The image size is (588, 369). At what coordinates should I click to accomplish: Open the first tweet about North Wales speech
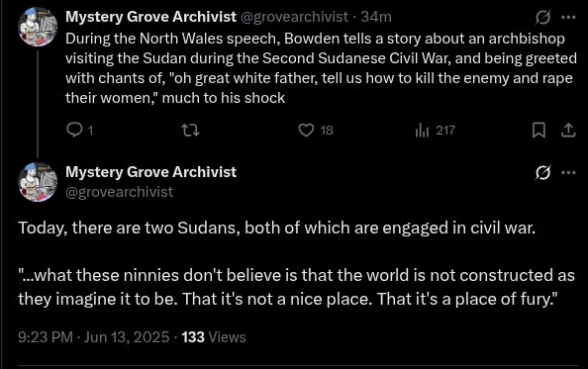click(321, 68)
